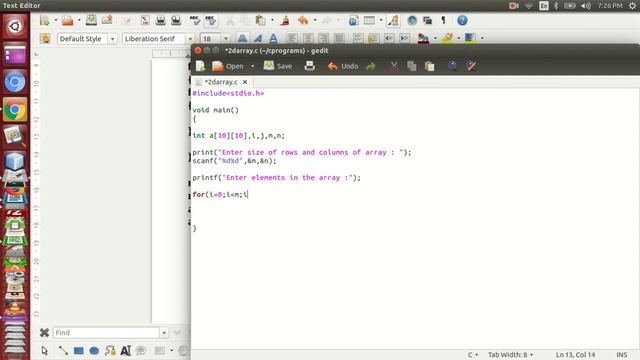Click the Font Color swatch in Writer

click(423, 39)
